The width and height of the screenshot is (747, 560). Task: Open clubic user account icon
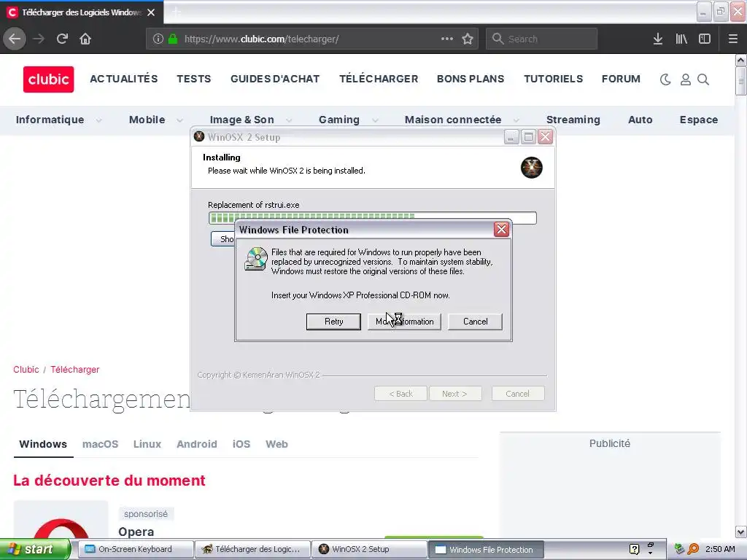click(x=686, y=79)
